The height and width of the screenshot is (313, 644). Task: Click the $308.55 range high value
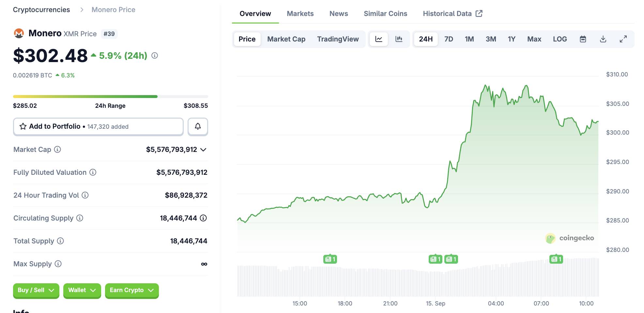tap(196, 106)
